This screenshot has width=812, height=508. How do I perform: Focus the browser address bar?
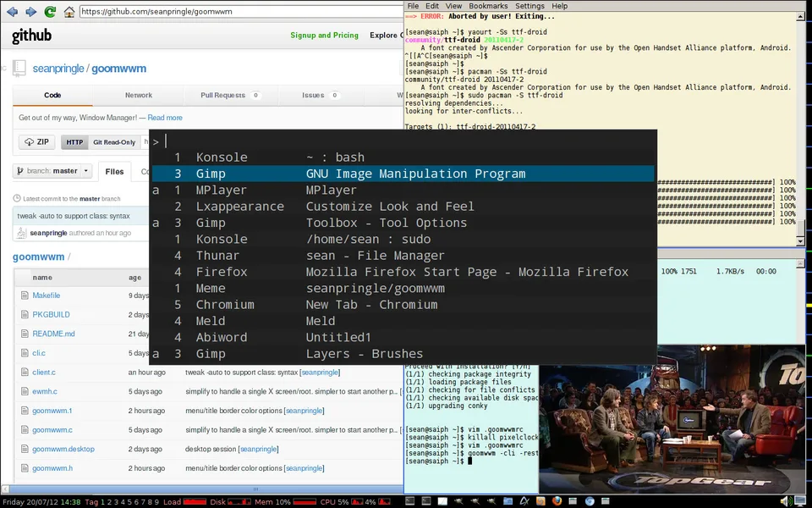241,11
